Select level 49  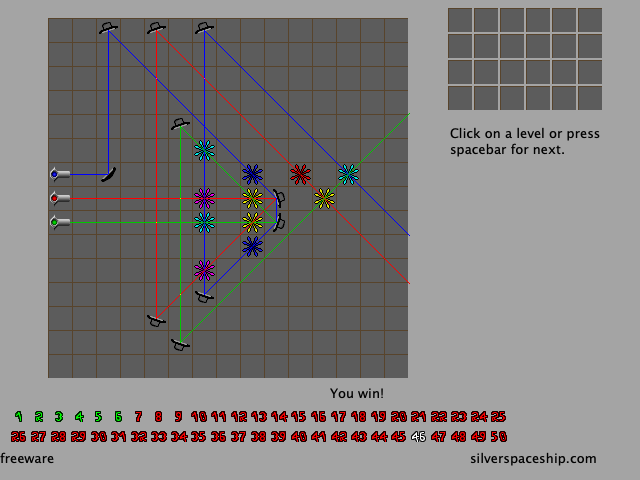coord(479,437)
